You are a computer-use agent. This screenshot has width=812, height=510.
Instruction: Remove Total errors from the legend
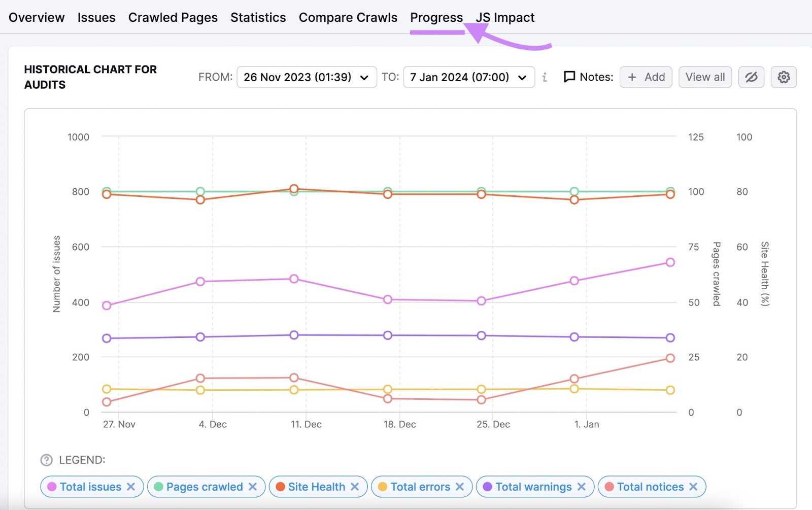460,487
